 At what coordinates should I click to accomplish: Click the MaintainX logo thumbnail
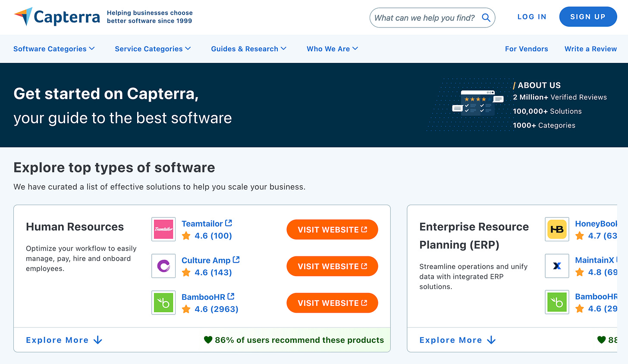[557, 266]
